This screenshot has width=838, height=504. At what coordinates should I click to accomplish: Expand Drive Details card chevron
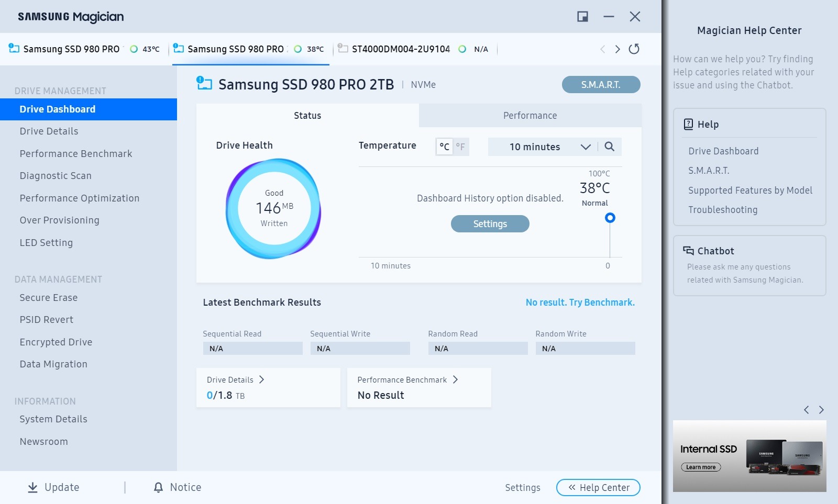tap(261, 379)
